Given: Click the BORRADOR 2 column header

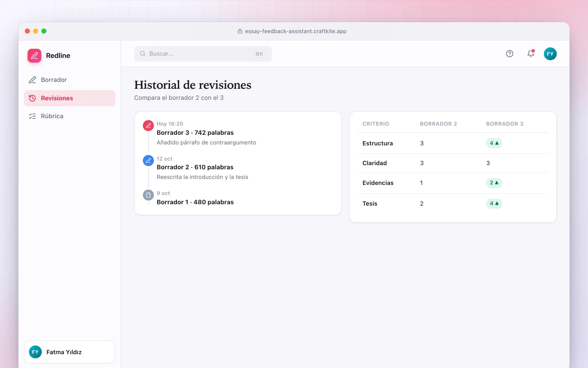Looking at the screenshot, I should (x=439, y=124).
